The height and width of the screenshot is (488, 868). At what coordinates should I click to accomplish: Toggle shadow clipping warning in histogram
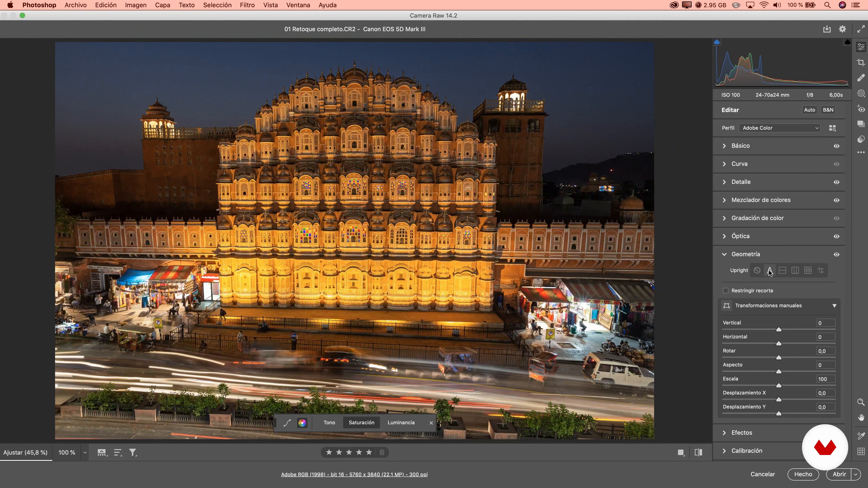[x=717, y=42]
